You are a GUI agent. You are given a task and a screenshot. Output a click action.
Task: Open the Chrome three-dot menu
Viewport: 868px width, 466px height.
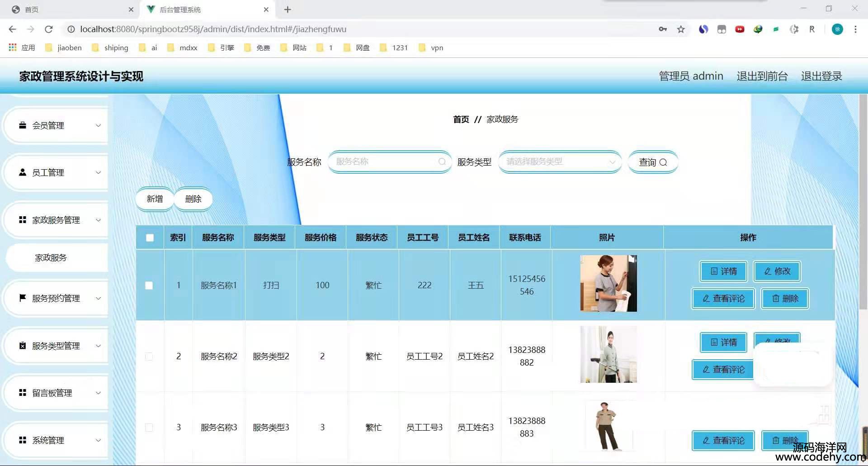coord(855,29)
